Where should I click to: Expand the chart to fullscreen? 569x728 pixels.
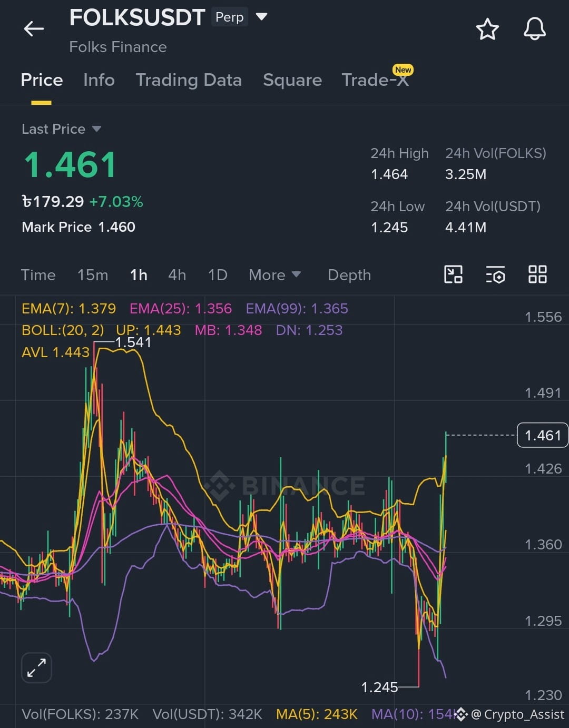click(36, 668)
